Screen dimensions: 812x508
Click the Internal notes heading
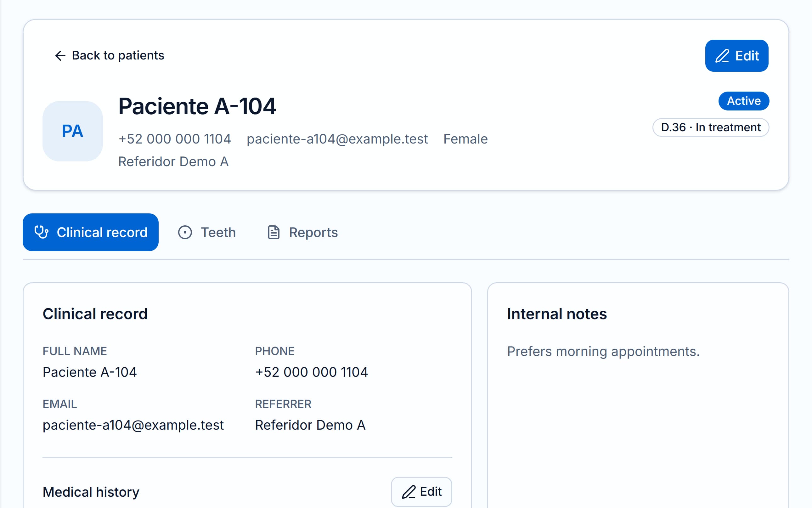click(557, 314)
